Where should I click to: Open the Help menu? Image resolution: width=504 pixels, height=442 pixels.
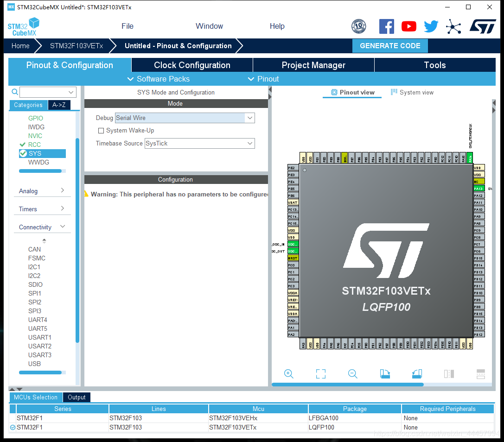[277, 26]
